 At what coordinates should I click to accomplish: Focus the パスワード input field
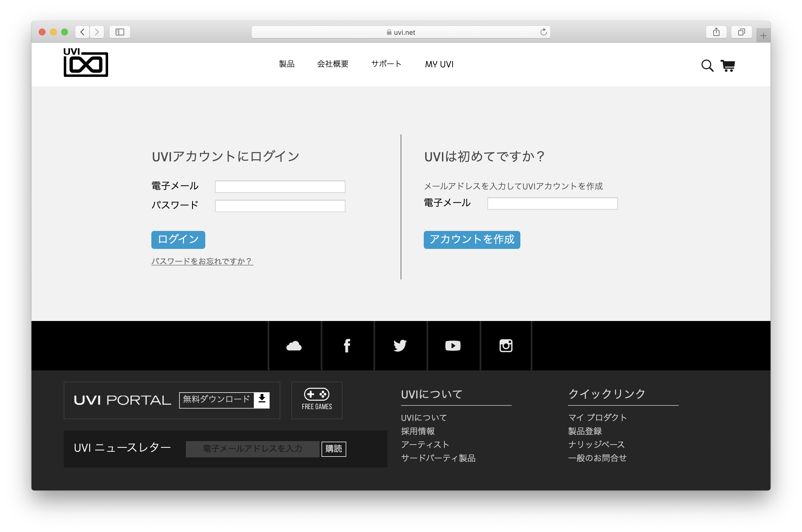tap(280, 206)
